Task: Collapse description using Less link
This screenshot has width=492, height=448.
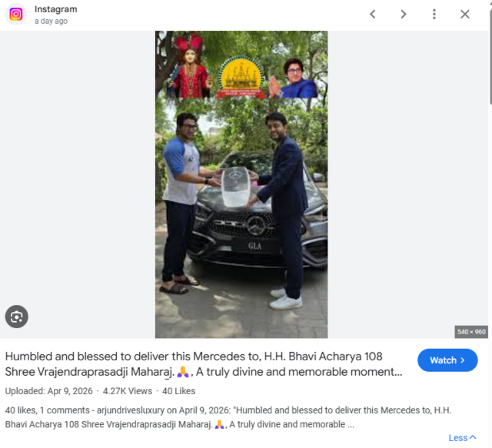Action: (462, 438)
